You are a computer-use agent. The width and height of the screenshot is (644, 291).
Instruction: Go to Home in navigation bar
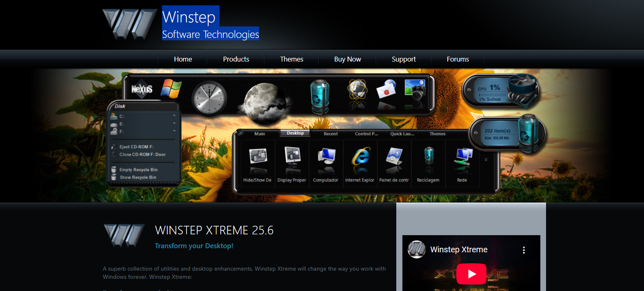[x=183, y=59]
